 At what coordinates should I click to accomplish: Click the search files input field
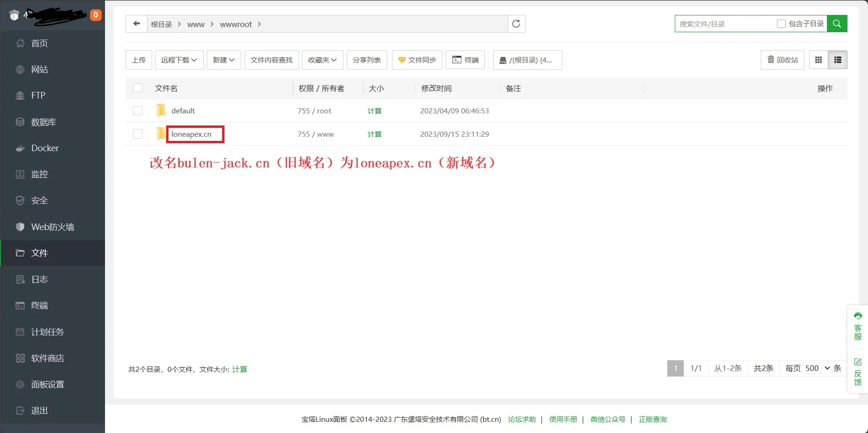point(725,24)
